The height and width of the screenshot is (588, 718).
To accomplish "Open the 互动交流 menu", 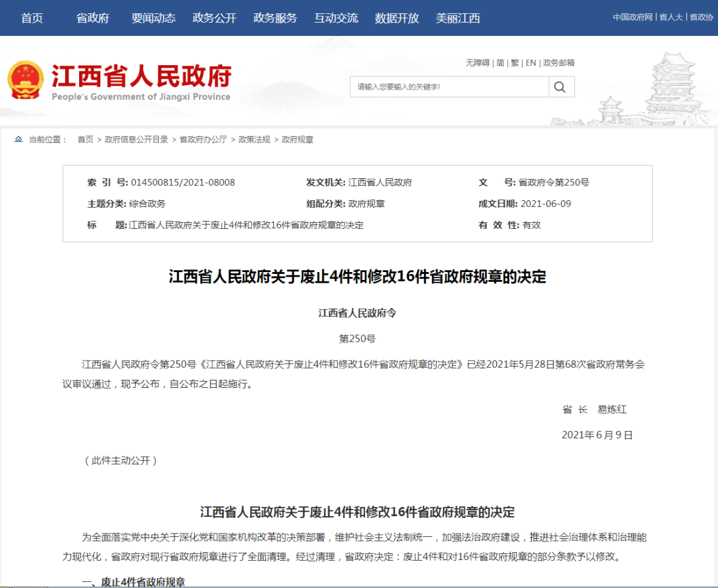I will [x=336, y=18].
